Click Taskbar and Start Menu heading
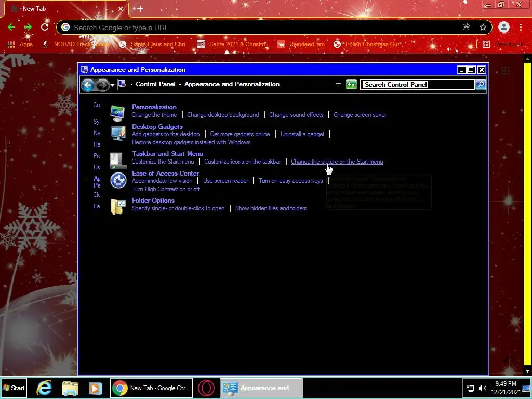532x399 pixels. (x=168, y=154)
